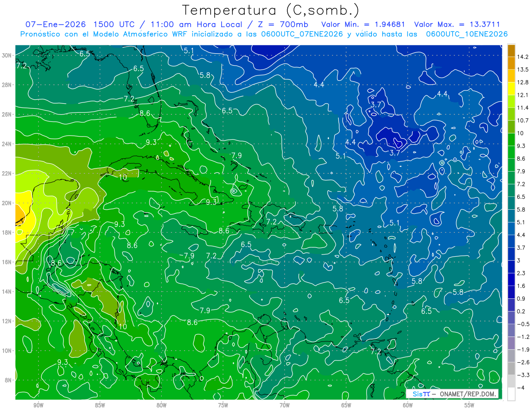Screen dimensions: 532x411
Task: Click the colorbar swatch between 12.8 and 13.5
Action: point(511,76)
